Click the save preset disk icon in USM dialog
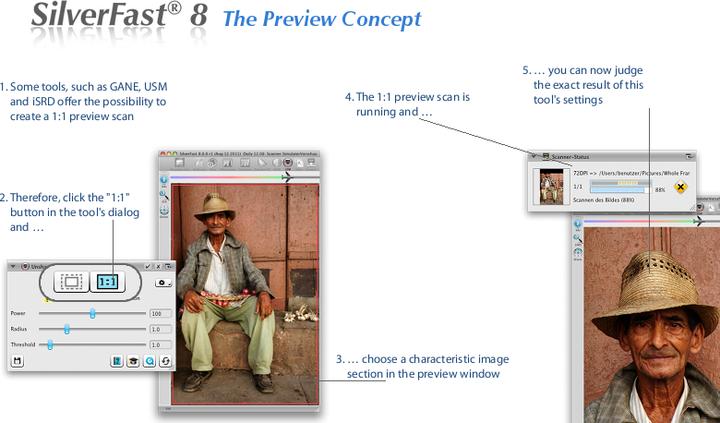The image size is (720, 423). 17,361
